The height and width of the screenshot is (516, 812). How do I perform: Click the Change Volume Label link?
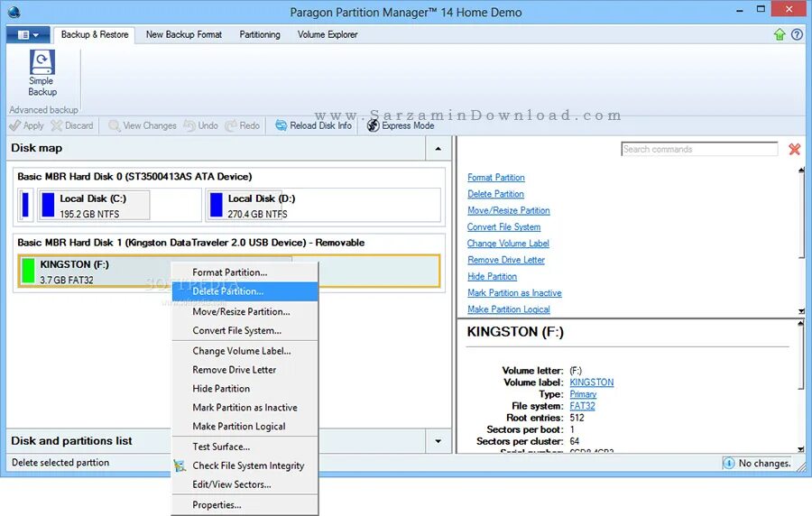[508, 244]
